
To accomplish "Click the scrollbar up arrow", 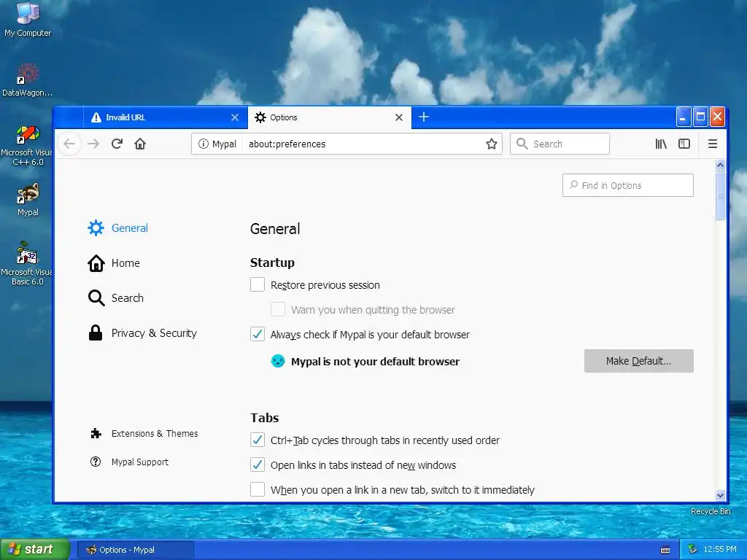I will (720, 166).
